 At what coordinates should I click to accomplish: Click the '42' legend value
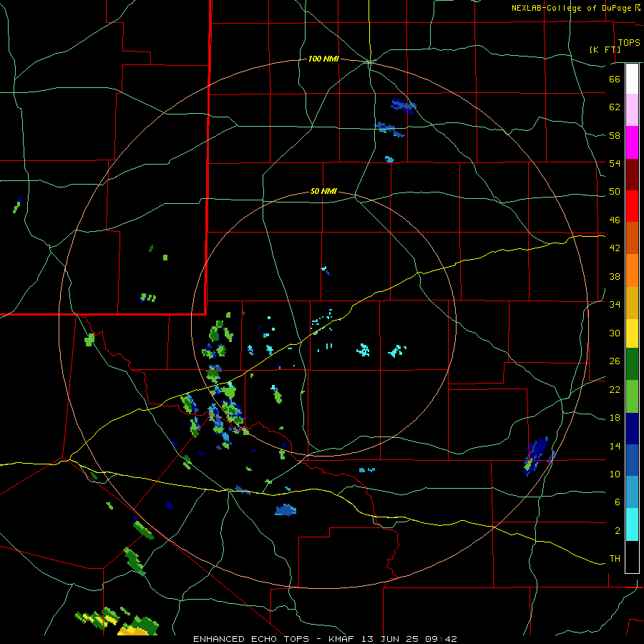615,248
